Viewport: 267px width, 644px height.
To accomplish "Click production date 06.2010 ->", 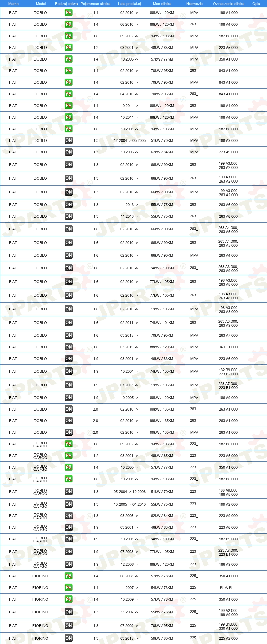I will (x=129, y=24).
